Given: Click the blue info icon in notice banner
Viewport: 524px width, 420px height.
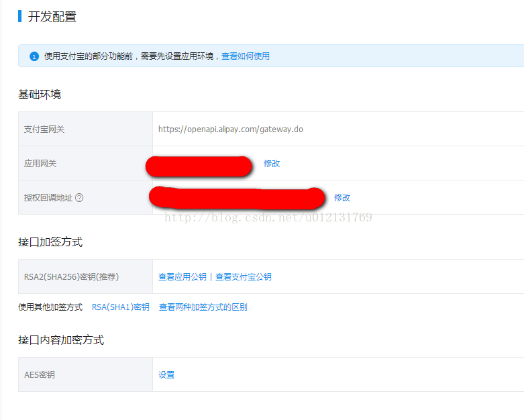Looking at the screenshot, I should coord(34,56).
